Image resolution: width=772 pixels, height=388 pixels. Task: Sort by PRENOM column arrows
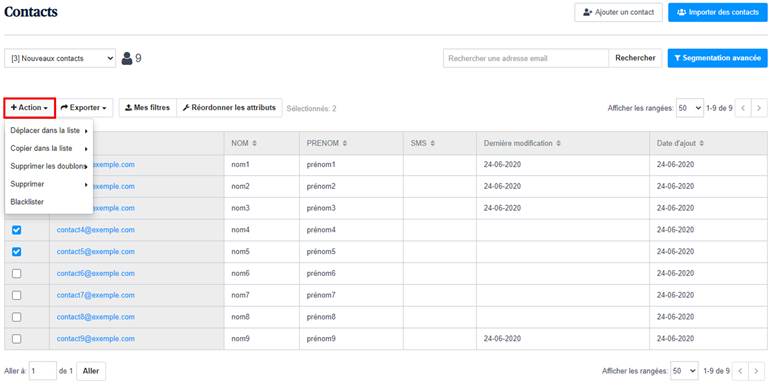(x=345, y=143)
